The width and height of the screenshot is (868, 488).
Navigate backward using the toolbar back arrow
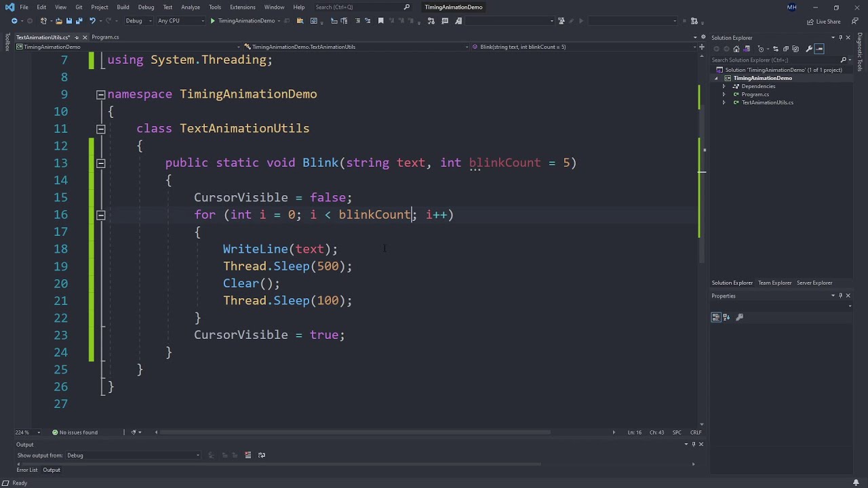[x=14, y=21]
